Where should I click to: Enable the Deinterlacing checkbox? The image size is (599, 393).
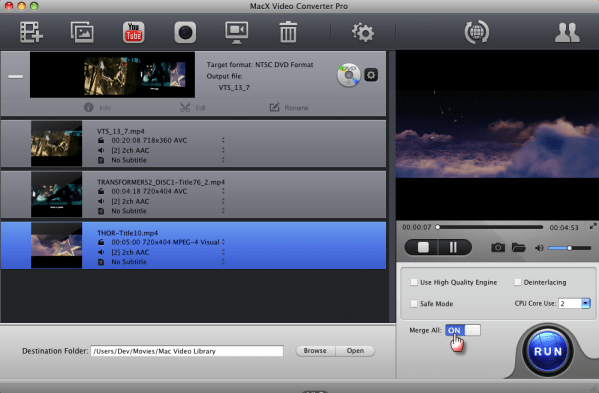pyautogui.click(x=518, y=282)
